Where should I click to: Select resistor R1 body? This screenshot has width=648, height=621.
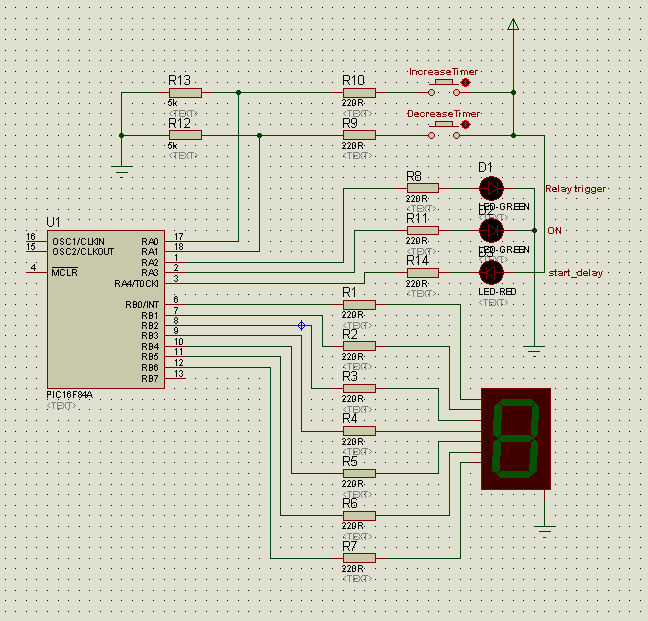359,305
